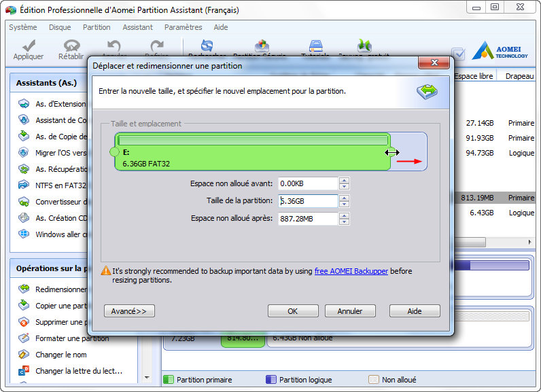The height and width of the screenshot is (392, 541).
Task: Select Supprimer une partition operation
Action: [x=60, y=322]
